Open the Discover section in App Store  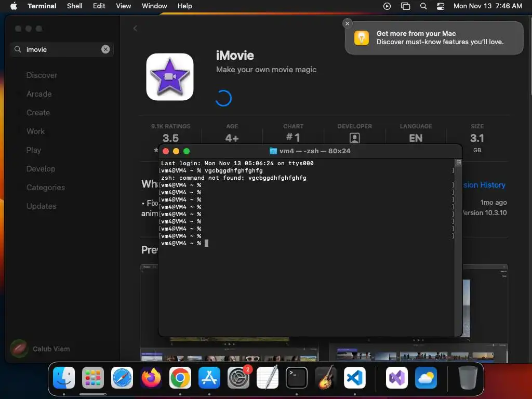[42, 75]
